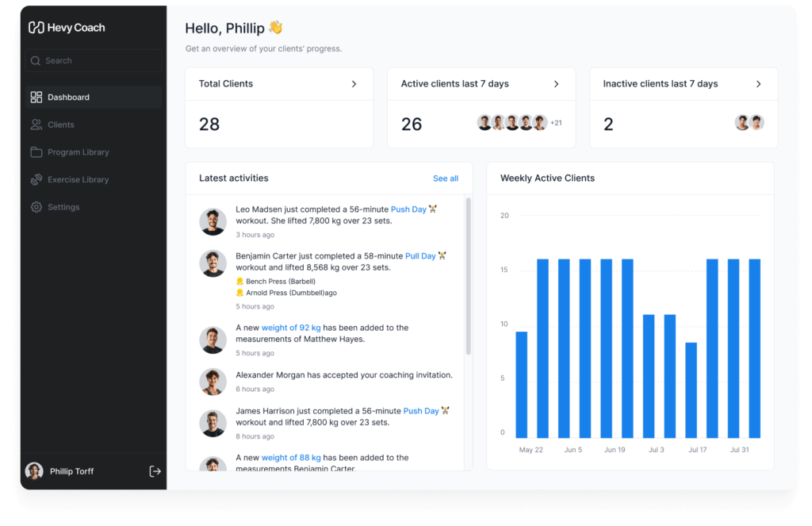Click the Dashboard grid icon in sidebar
The width and height of the screenshot is (812, 526).
(36, 98)
